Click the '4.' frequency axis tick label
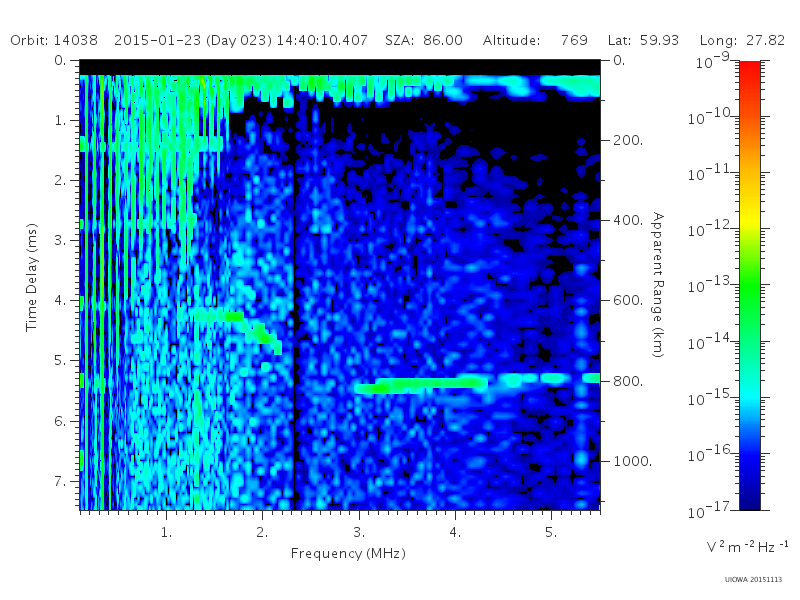This screenshot has width=800, height=600. point(455,533)
